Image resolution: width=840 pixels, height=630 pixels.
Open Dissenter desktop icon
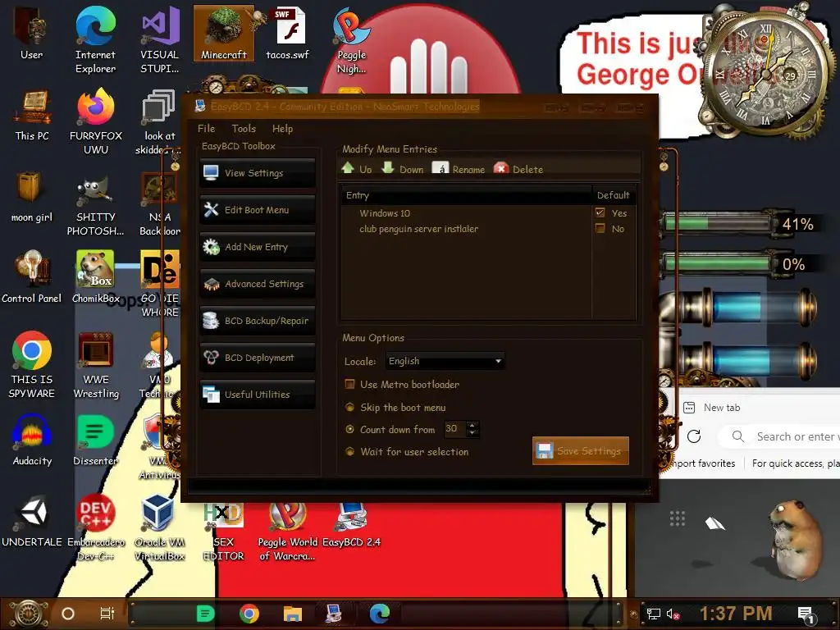tap(95, 440)
